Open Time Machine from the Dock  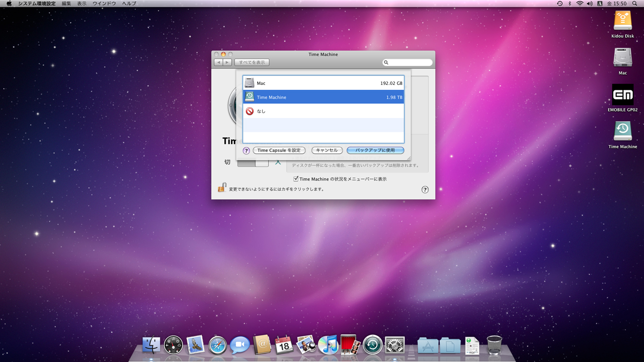(x=373, y=345)
